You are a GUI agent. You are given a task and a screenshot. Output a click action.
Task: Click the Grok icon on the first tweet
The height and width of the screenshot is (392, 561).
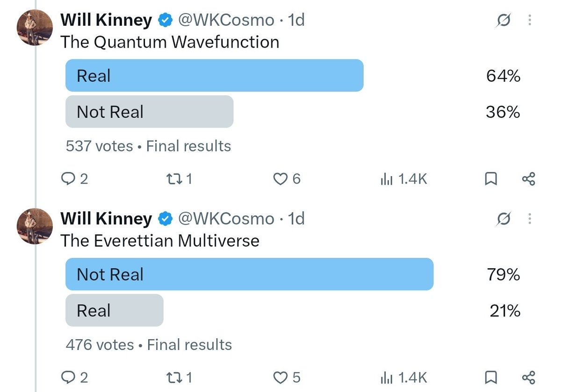pyautogui.click(x=503, y=20)
